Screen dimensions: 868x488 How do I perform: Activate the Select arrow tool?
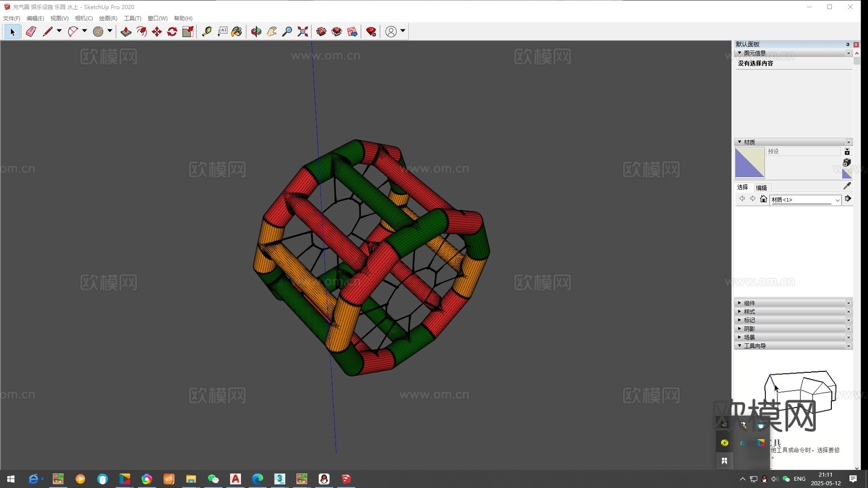click(x=13, y=32)
